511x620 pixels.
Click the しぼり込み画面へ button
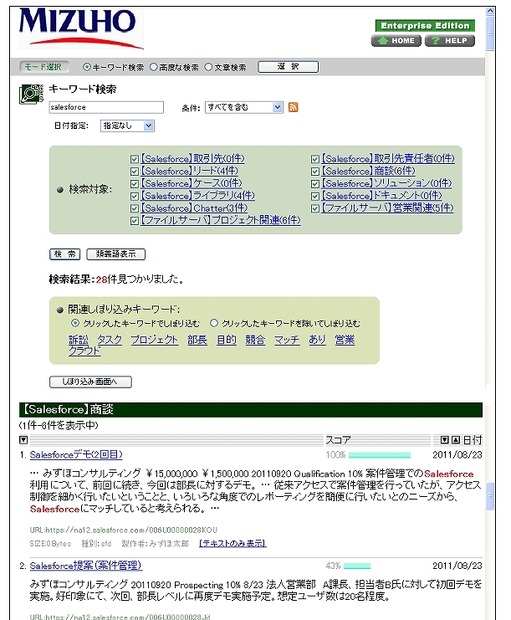coord(91,382)
